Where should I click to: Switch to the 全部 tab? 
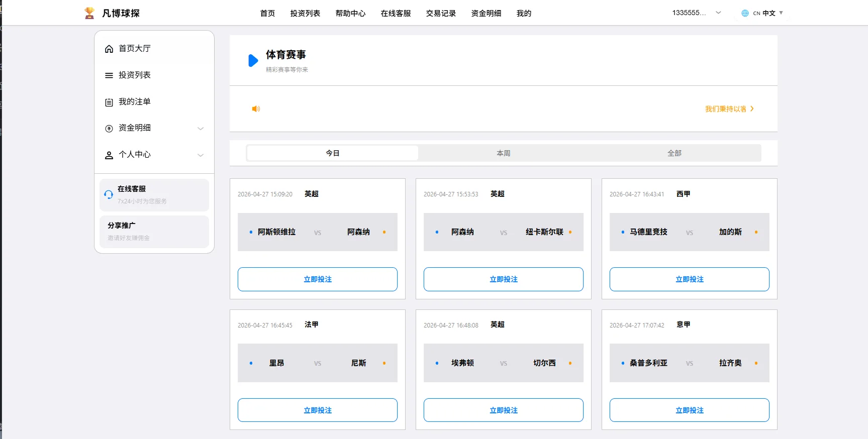pos(674,153)
